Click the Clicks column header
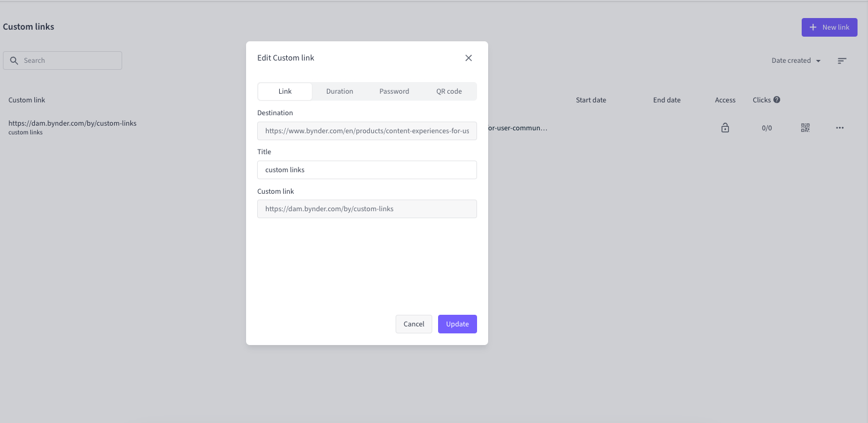 tap(762, 100)
